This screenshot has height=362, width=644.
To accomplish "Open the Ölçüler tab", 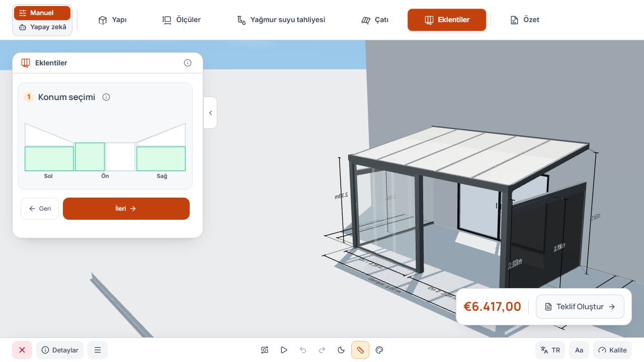I will (x=181, y=20).
